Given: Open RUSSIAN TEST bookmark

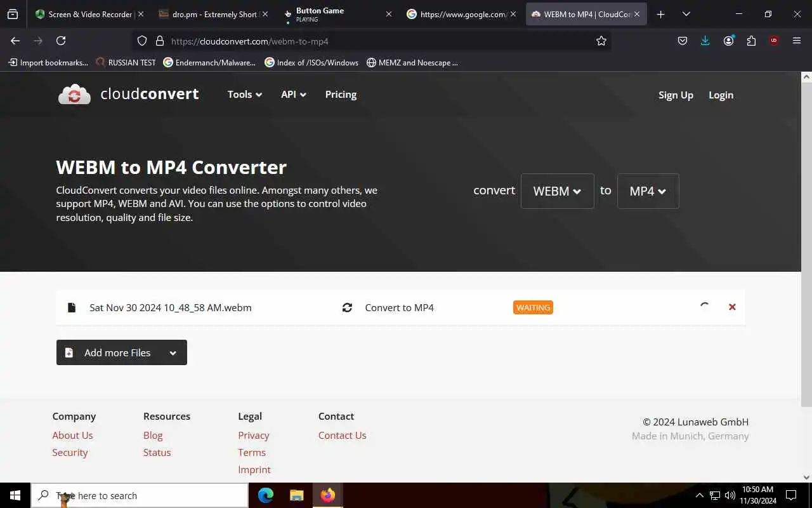Looking at the screenshot, I should coord(126,62).
